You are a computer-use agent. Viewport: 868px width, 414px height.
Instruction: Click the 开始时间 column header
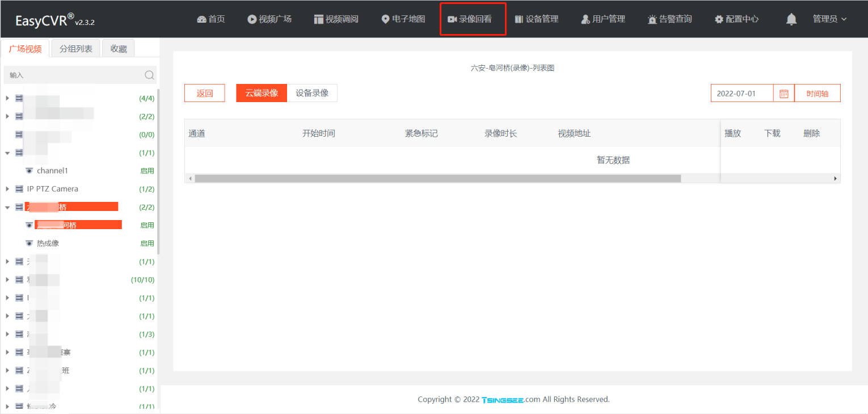319,133
